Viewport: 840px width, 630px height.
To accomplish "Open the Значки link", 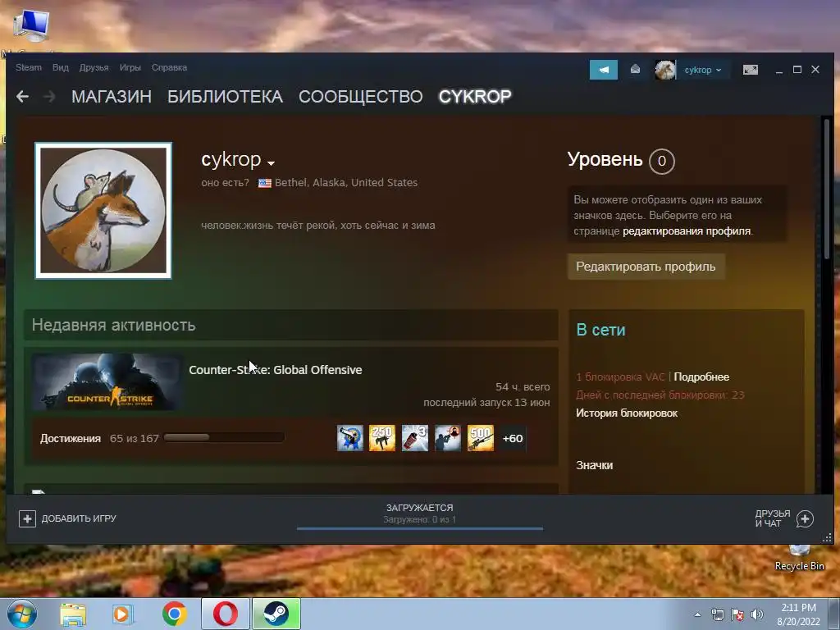I will click(594, 465).
